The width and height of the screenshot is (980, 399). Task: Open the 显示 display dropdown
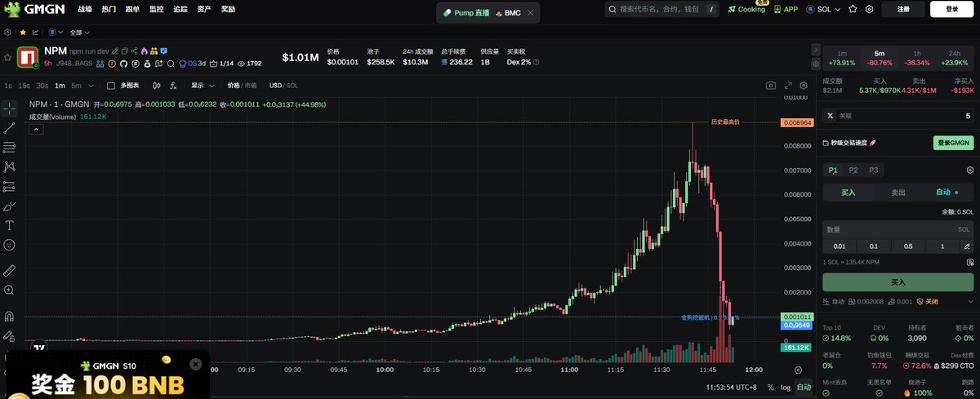point(203,85)
